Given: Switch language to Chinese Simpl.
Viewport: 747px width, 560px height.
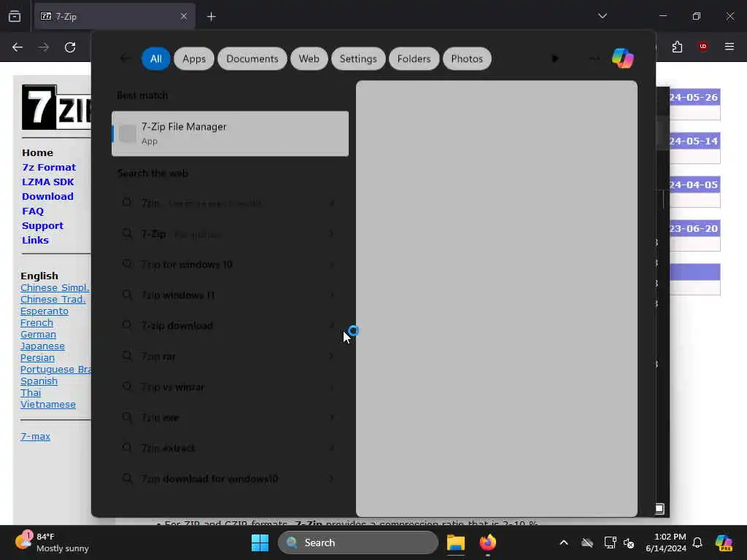Looking at the screenshot, I should click(x=55, y=287).
